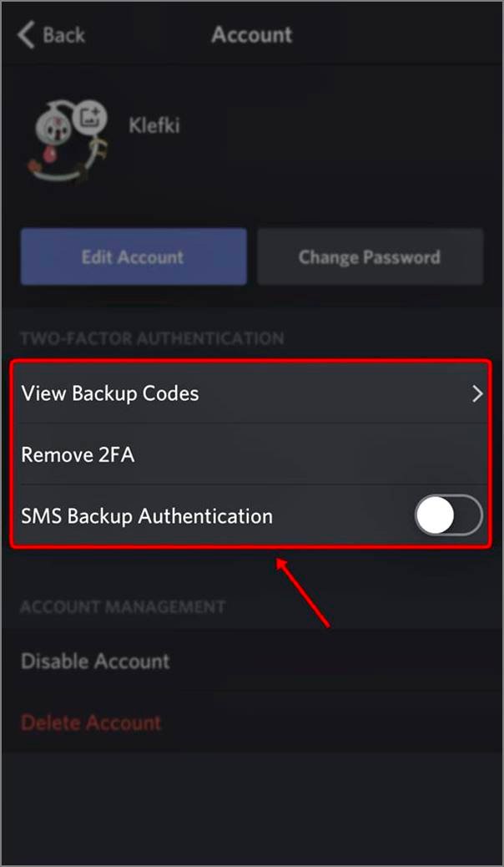Tap Back to return to settings
This screenshot has height=867, width=504.
click(x=50, y=34)
